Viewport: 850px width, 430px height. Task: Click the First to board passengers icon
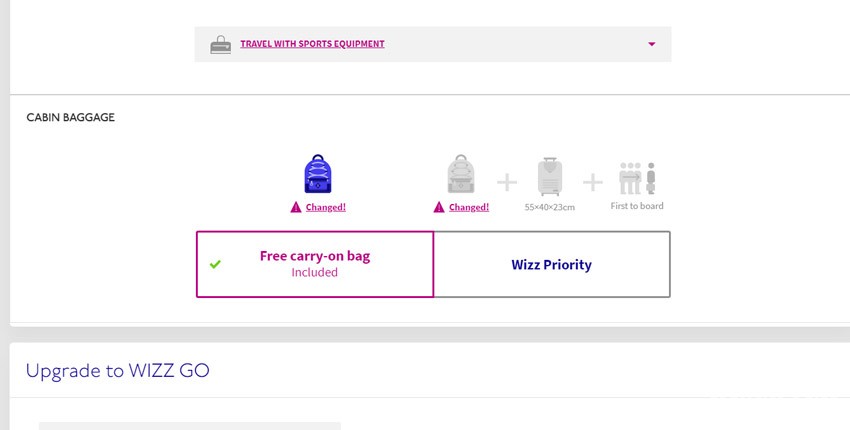point(637,178)
